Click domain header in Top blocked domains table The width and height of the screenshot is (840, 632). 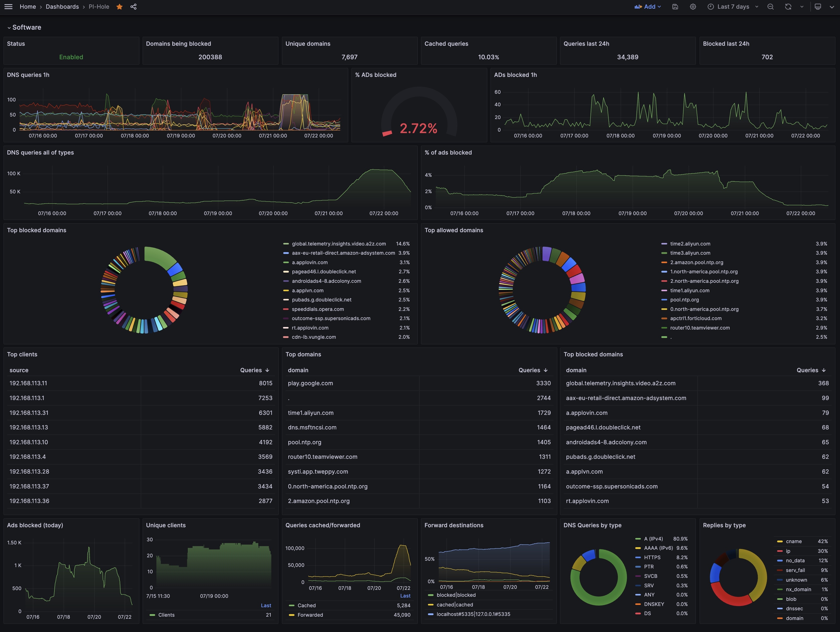pos(576,370)
